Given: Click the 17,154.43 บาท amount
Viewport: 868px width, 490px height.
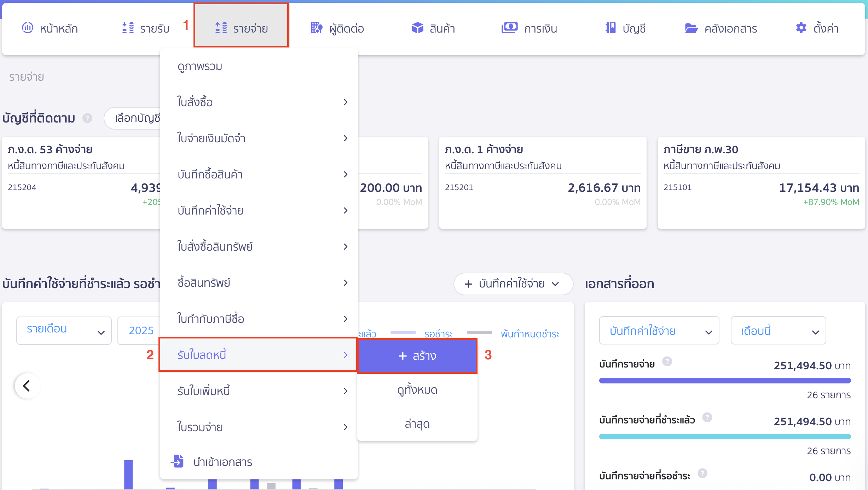Looking at the screenshot, I should click(819, 188).
